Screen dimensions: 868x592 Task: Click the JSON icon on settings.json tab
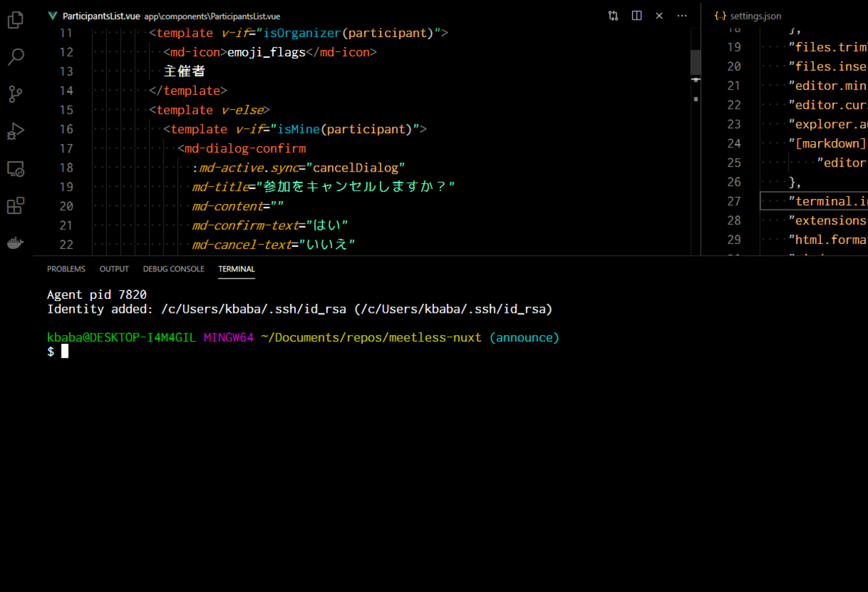[x=720, y=15]
